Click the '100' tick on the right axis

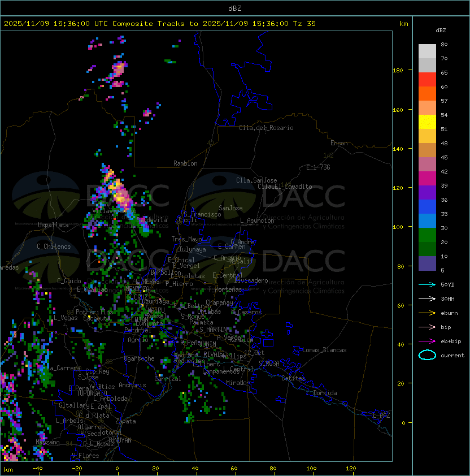tap(398, 227)
